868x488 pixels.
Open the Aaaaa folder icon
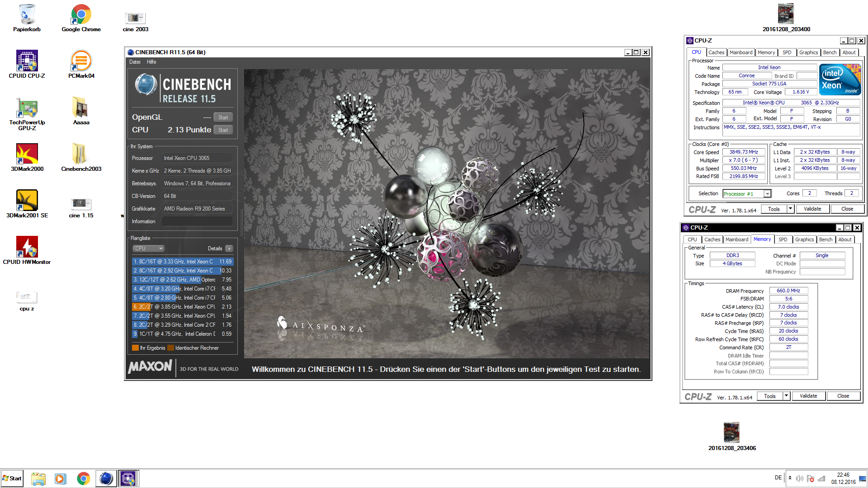point(81,111)
